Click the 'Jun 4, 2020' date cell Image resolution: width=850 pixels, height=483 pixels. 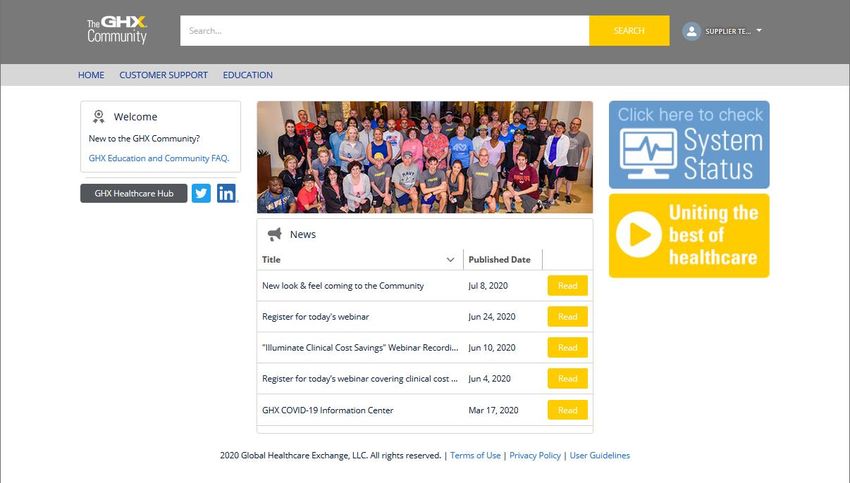(490, 379)
